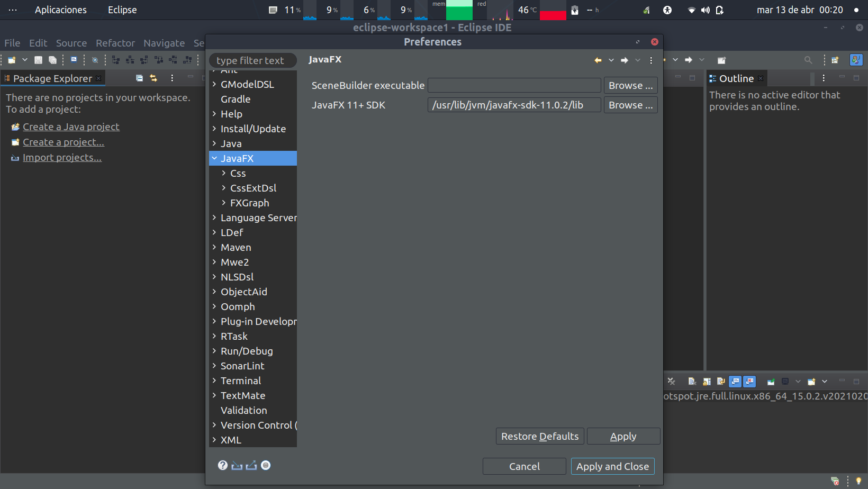Open the Navigate menu
The image size is (868, 489).
click(x=164, y=43)
